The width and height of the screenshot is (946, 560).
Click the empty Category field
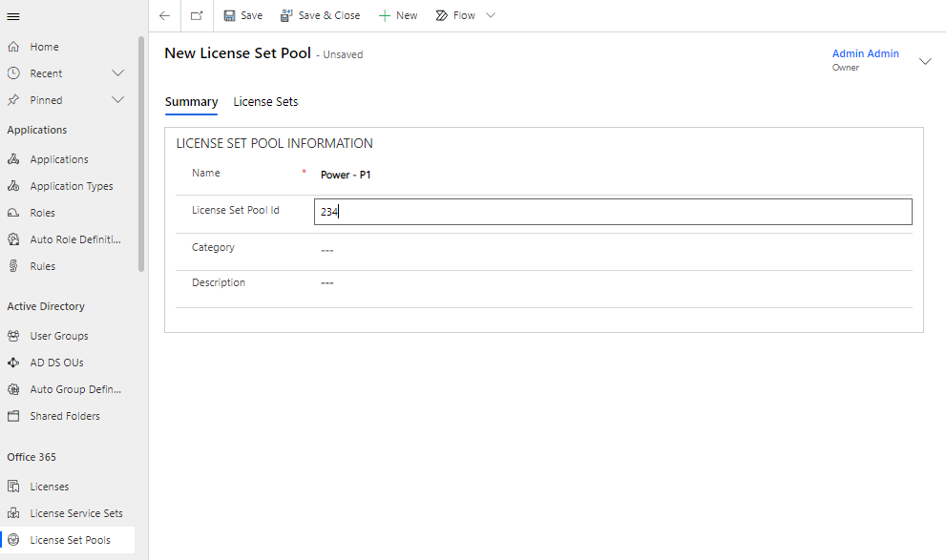(613, 250)
